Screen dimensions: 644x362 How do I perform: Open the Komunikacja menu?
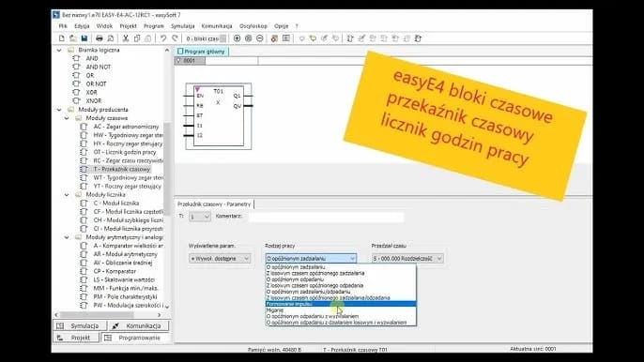[217, 26]
